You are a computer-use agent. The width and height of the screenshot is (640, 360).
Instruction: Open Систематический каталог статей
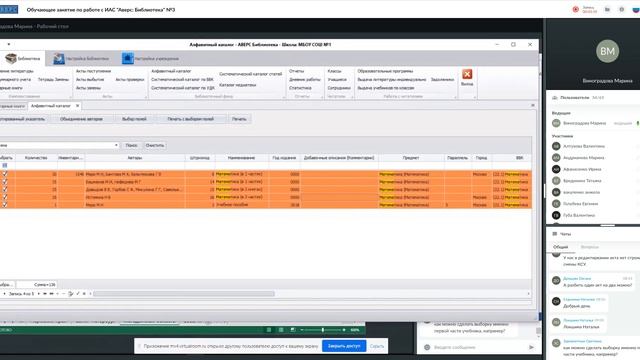(251, 74)
